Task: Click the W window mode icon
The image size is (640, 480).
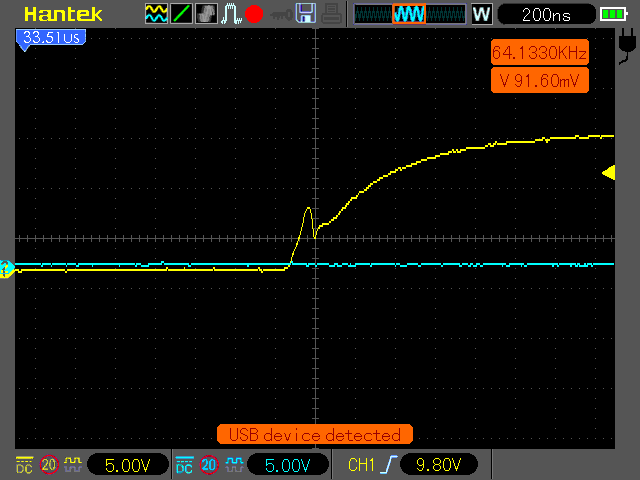Action: (482, 14)
